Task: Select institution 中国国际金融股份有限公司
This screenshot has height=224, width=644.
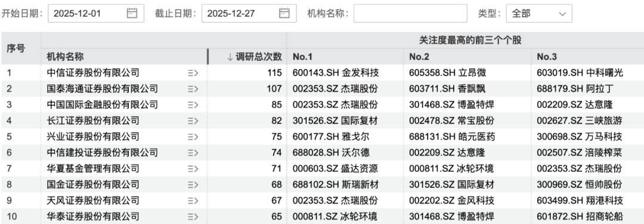Action: pos(103,105)
